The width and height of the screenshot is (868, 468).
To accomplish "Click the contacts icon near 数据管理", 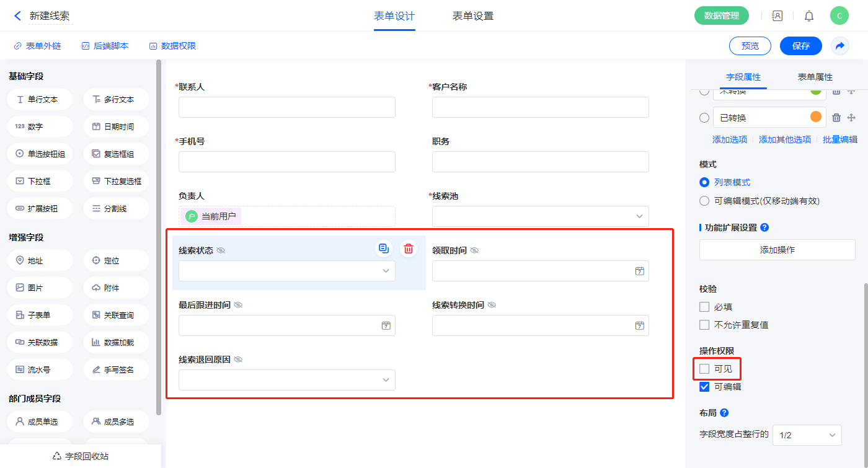I will 777,16.
